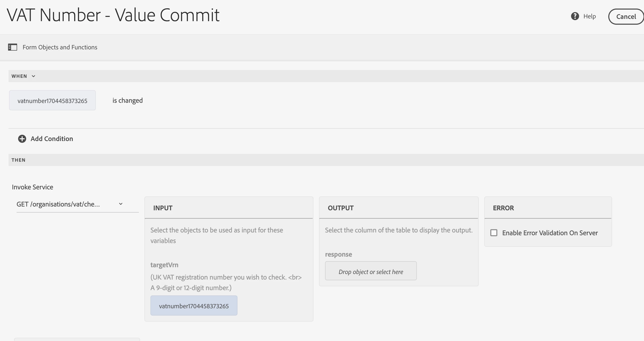The height and width of the screenshot is (341, 644).
Task: Click the Add Condition plus icon
Action: (22, 139)
